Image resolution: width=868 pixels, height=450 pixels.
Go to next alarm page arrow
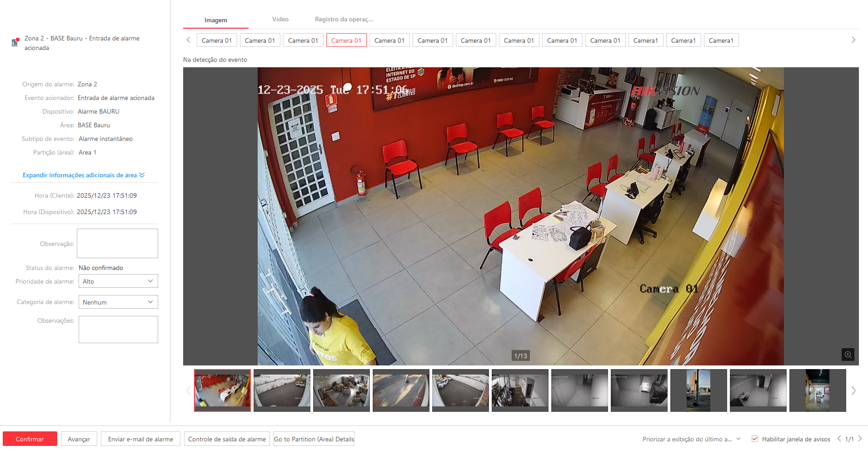(x=860, y=439)
